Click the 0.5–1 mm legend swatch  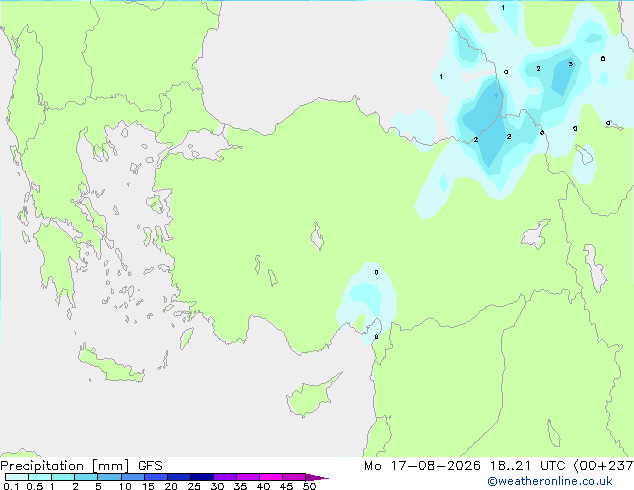pos(40,477)
